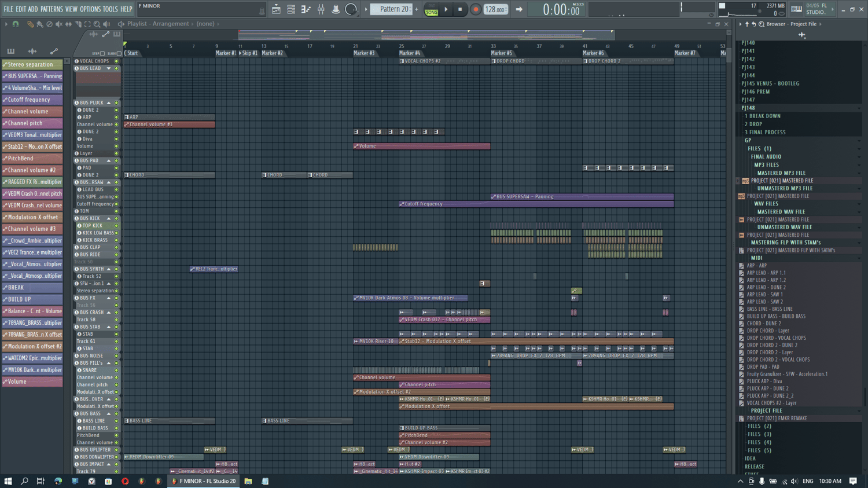Collapse the BUS BASS track group
This screenshot has width=868, height=488.
(x=109, y=414)
